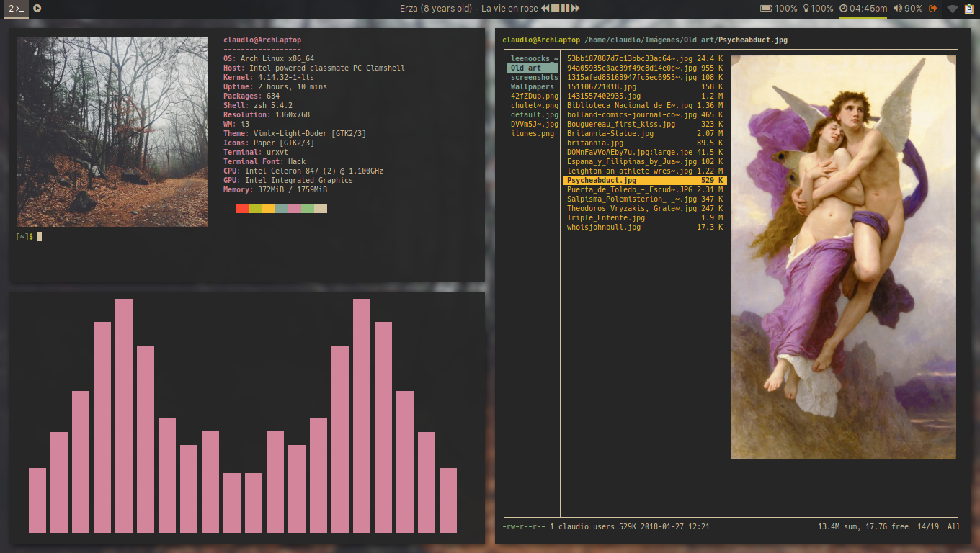The width and height of the screenshot is (980, 553).
Task: Skip to next track in top bar
Action: [x=576, y=9]
